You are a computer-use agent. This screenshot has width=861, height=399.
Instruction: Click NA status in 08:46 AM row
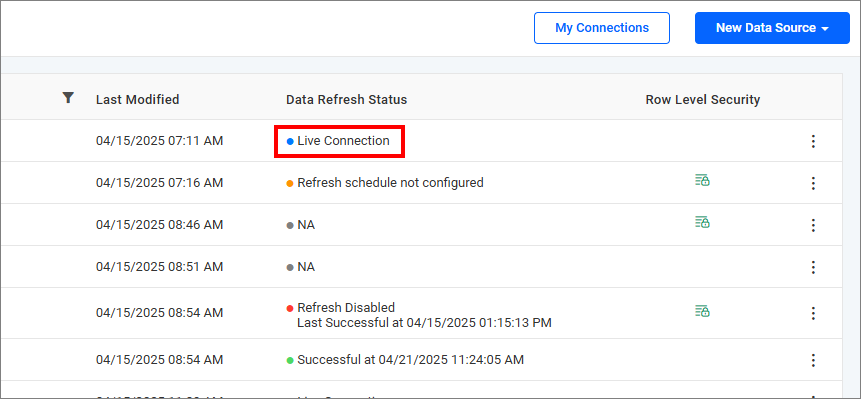point(306,225)
